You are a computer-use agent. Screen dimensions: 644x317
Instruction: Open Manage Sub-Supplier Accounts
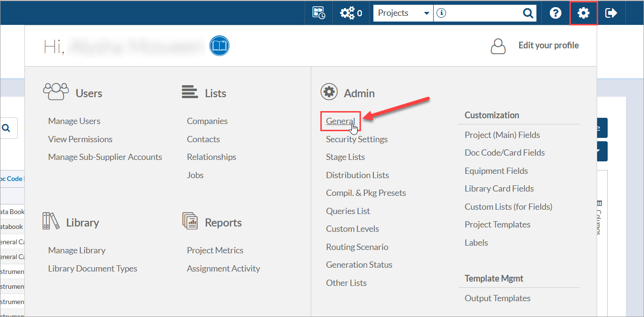(105, 157)
